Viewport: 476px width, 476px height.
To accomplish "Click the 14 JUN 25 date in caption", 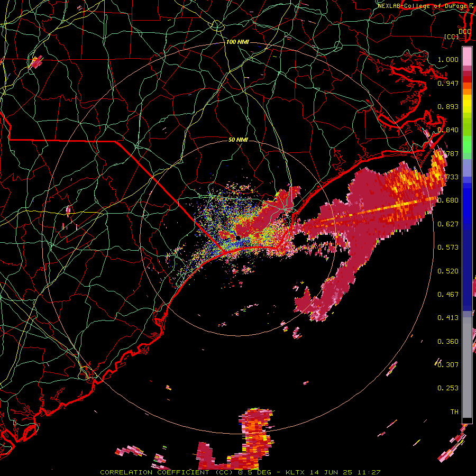I will (331, 472).
